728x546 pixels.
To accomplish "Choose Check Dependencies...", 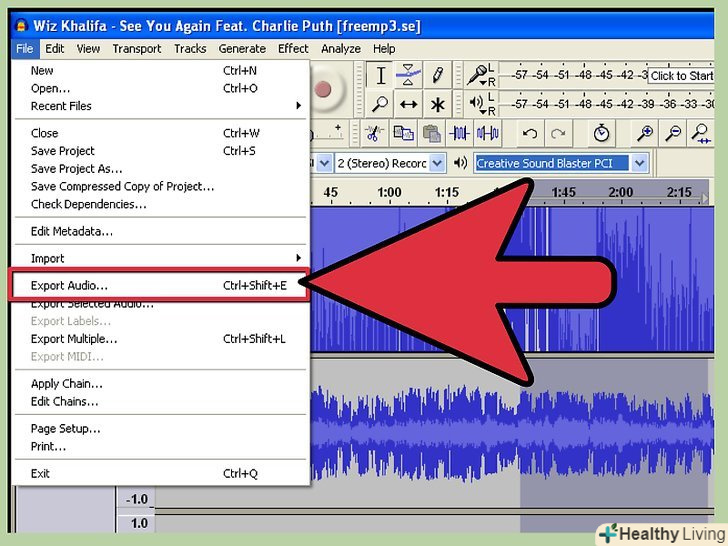I will click(x=160, y=204).
